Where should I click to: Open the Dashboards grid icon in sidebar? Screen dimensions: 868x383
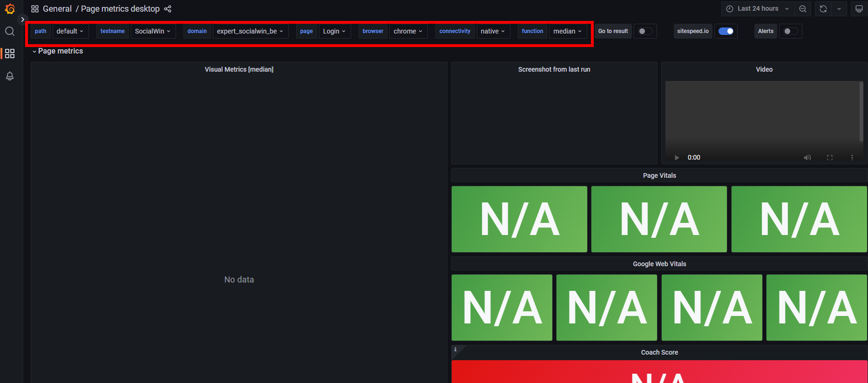point(10,54)
